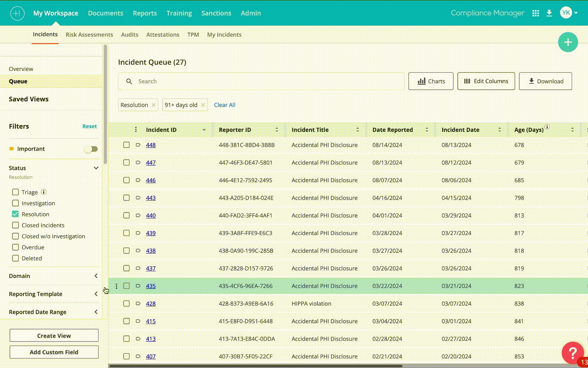Flag incident 415 as important

138,321
